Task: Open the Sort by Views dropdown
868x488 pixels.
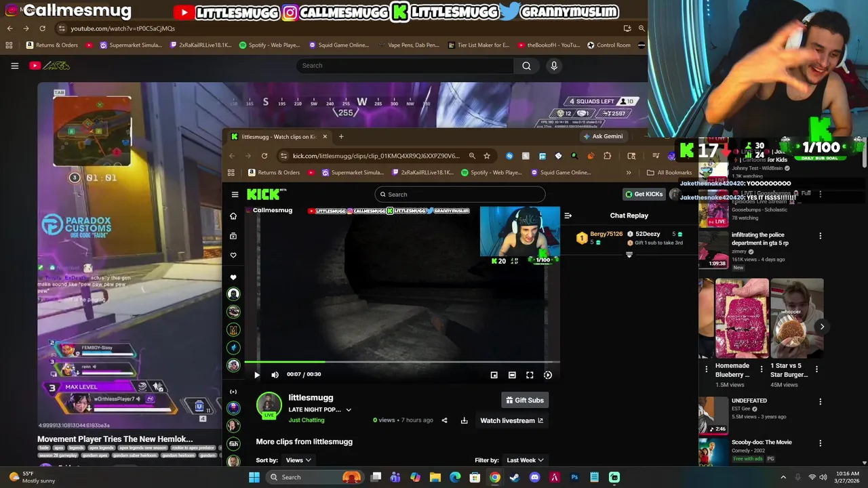Action: 298,460
